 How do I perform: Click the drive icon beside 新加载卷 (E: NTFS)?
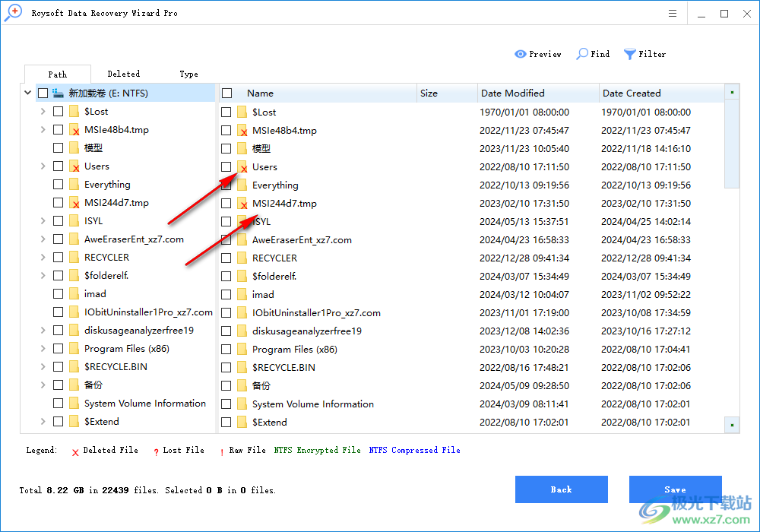(55, 92)
